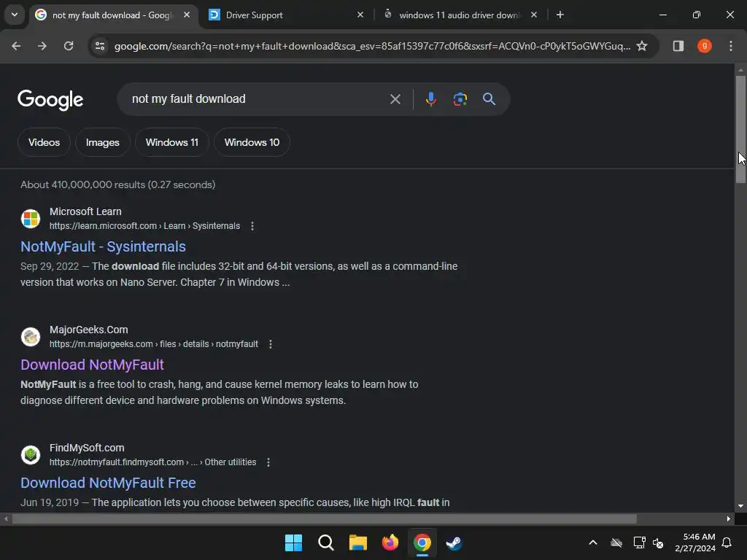Open more options for FindMySoft result

point(268,462)
